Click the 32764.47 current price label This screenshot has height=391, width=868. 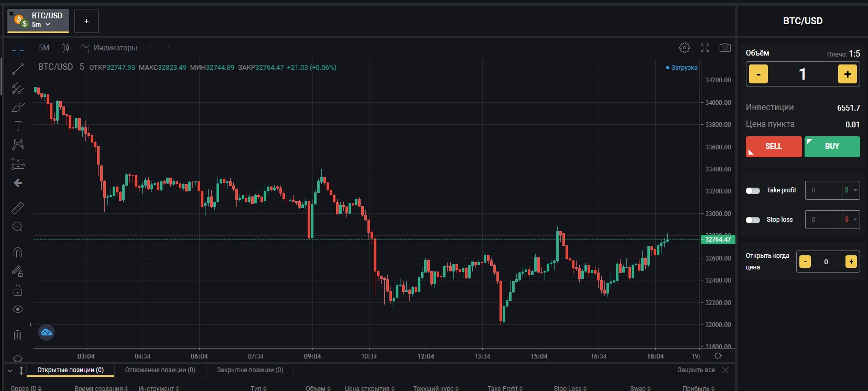(718, 240)
